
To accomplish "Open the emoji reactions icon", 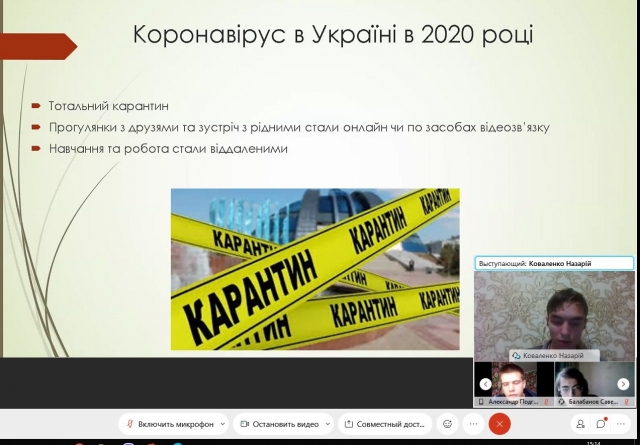I will coord(447,424).
